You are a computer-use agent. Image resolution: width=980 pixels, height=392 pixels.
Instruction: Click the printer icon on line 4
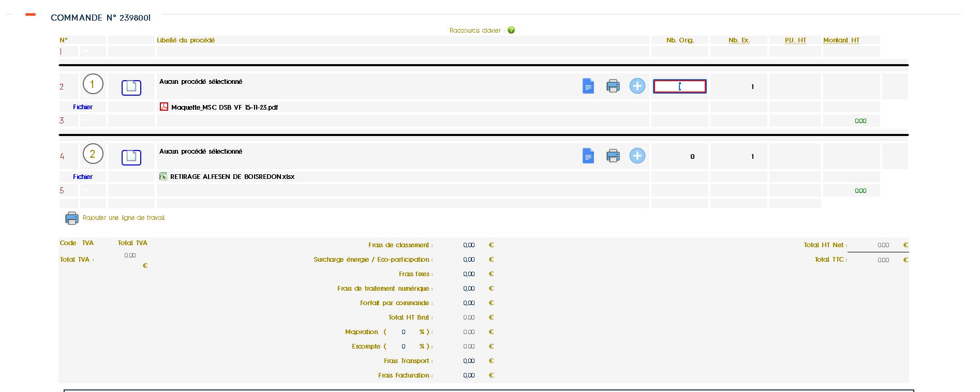[613, 156]
